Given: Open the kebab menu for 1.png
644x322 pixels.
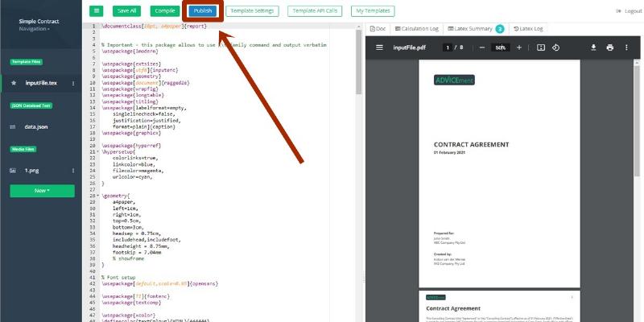Looking at the screenshot, I should [73, 171].
